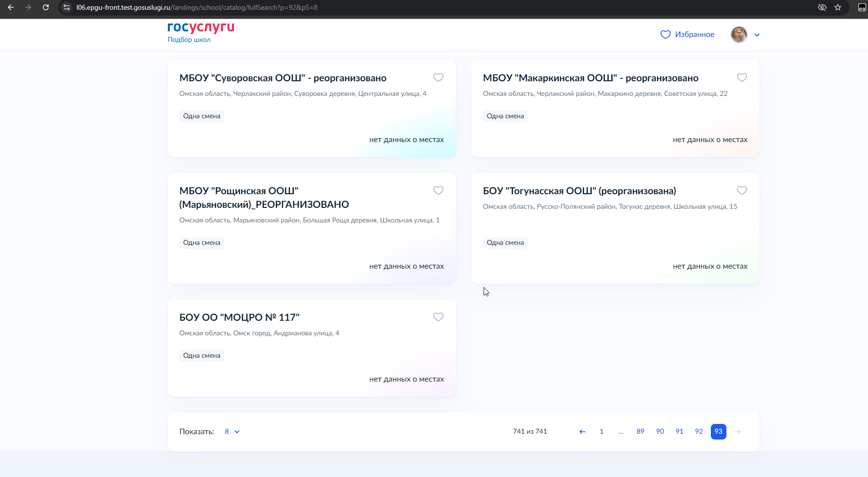
Task: Click the Подбор школ subtitle link
Action: pyautogui.click(x=189, y=39)
